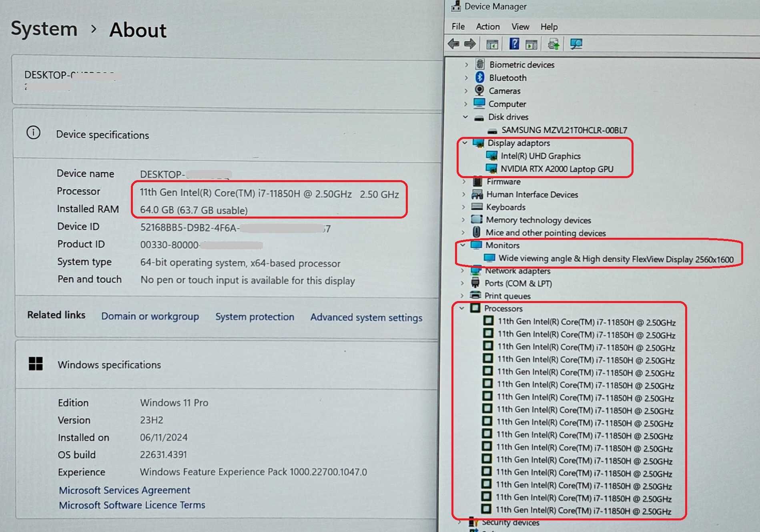760x532 pixels.
Task: Open the System protection link
Action: click(255, 317)
